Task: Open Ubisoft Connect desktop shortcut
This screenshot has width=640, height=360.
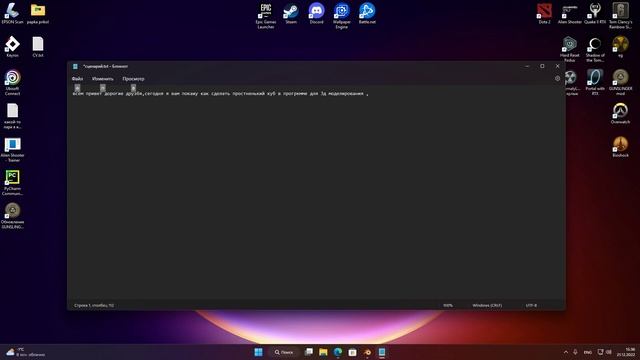Action: pyautogui.click(x=12, y=82)
